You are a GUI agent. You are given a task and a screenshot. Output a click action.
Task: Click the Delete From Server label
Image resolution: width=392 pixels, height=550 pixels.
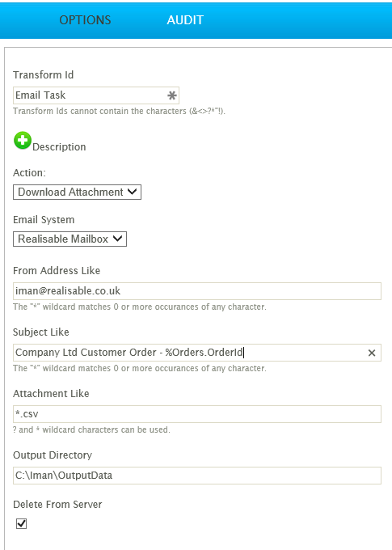(x=57, y=505)
